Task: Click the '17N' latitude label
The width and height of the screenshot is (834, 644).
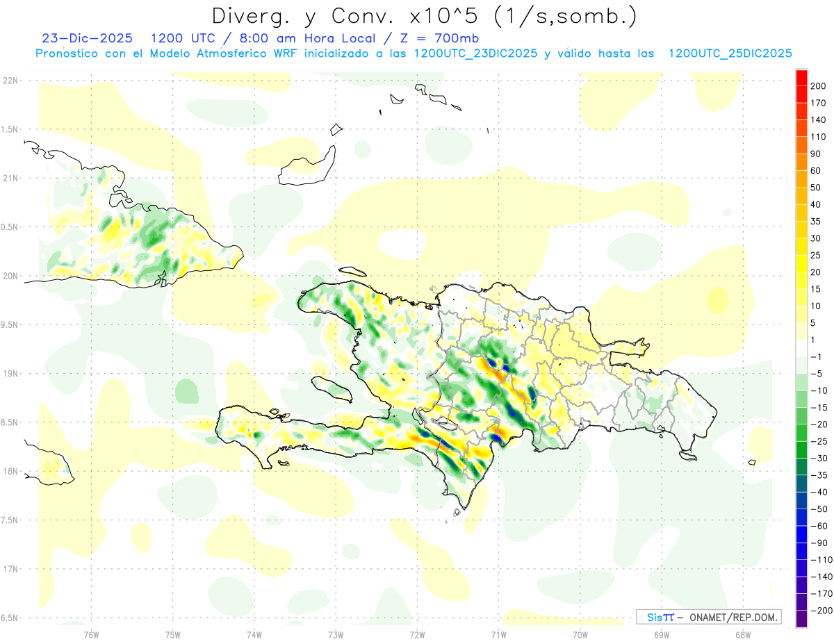Action: point(10,569)
